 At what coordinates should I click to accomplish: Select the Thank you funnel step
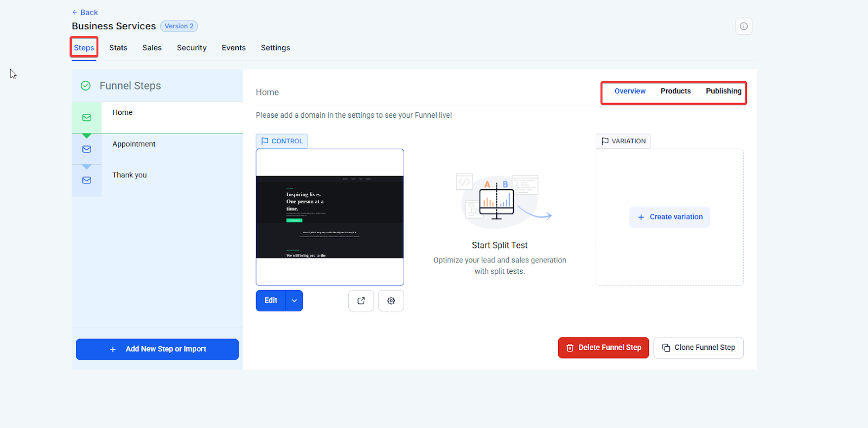coord(157,180)
